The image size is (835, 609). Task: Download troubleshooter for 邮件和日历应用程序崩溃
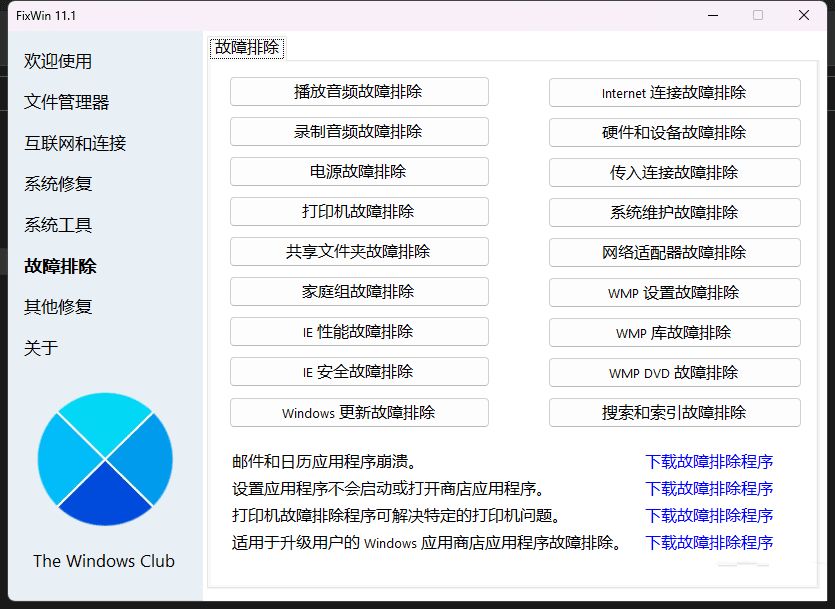[x=709, y=461]
